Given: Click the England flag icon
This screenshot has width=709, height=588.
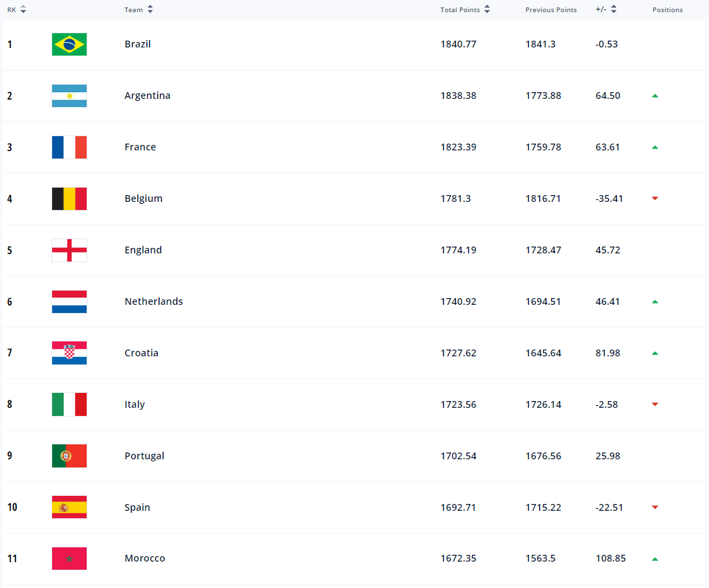Looking at the screenshot, I should click(69, 250).
